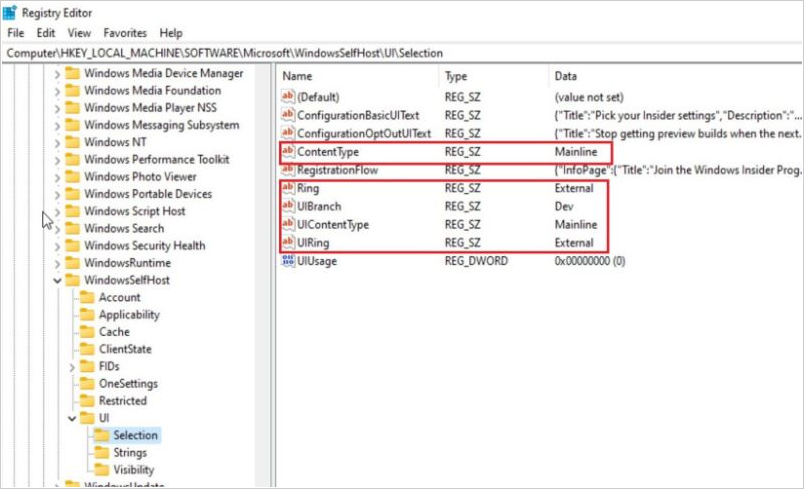Click the Restricted folder icon
The image size is (805, 490).
point(87,401)
